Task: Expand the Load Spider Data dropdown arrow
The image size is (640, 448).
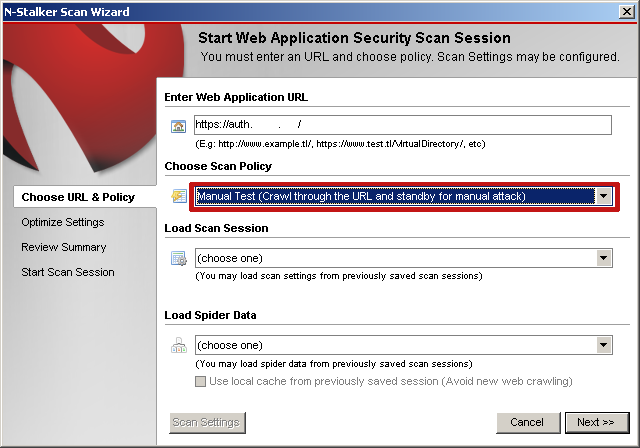Action: (603, 345)
